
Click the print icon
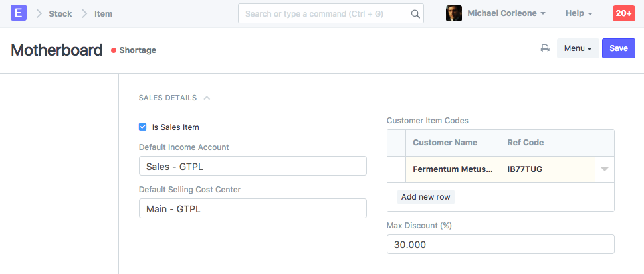coord(545,49)
